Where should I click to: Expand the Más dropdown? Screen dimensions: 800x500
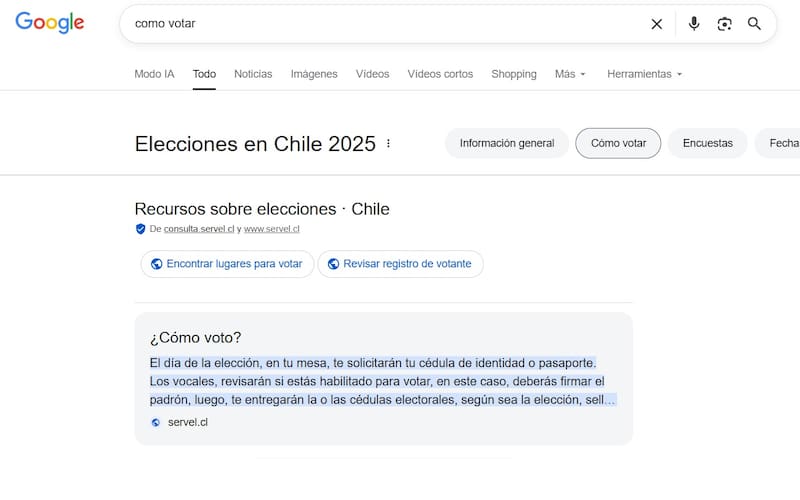coord(570,74)
